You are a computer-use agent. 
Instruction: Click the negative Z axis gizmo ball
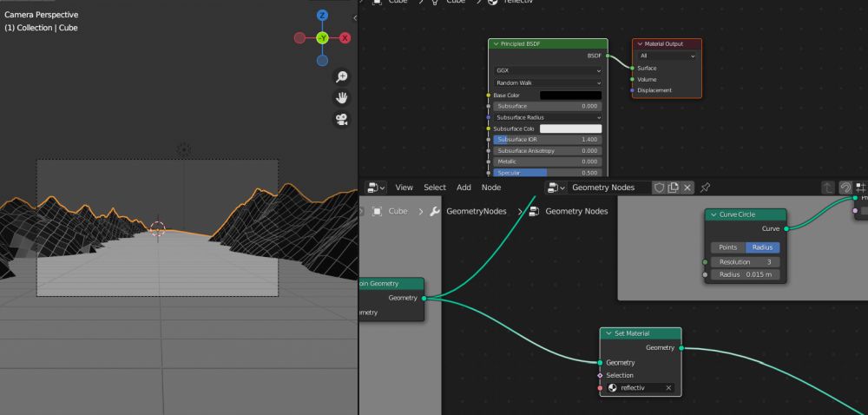click(x=322, y=61)
